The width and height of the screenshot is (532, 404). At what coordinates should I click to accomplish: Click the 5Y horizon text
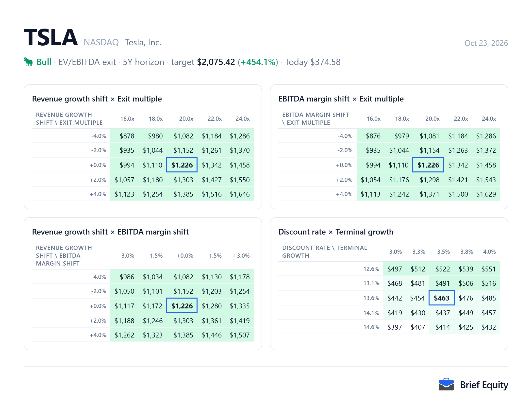click(144, 62)
